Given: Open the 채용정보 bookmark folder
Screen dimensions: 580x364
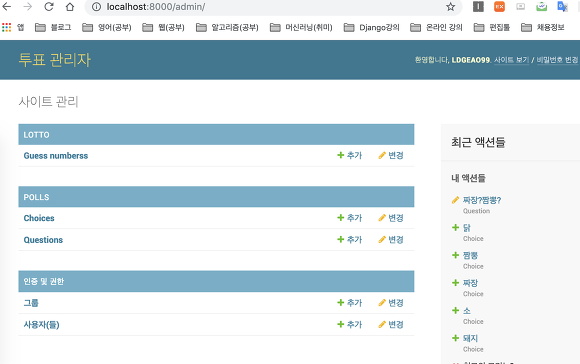Looking at the screenshot, I should [x=543, y=27].
